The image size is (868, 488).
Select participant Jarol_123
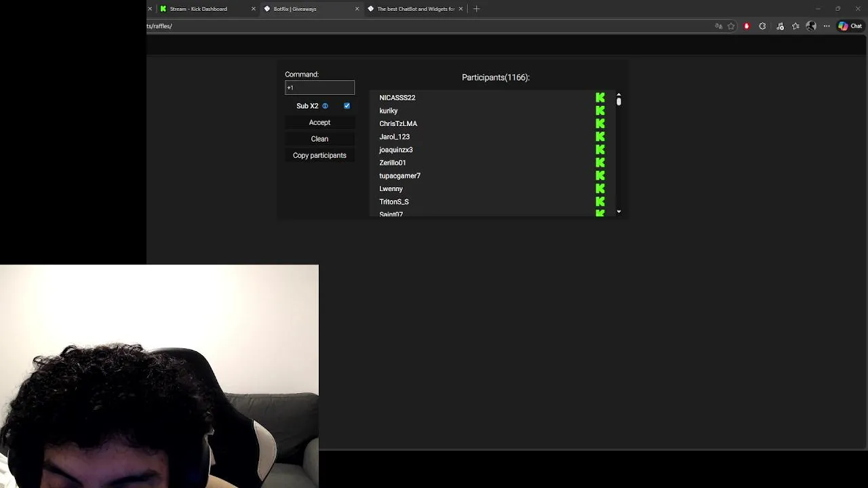point(394,136)
